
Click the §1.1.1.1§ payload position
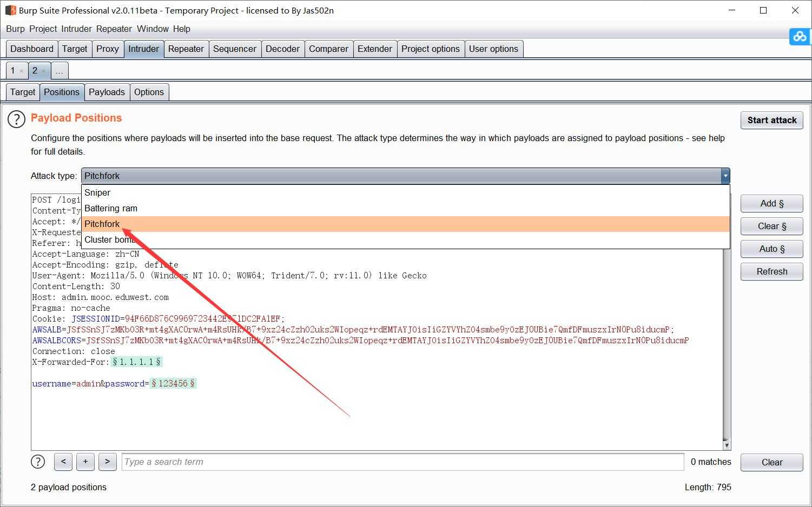click(x=136, y=362)
